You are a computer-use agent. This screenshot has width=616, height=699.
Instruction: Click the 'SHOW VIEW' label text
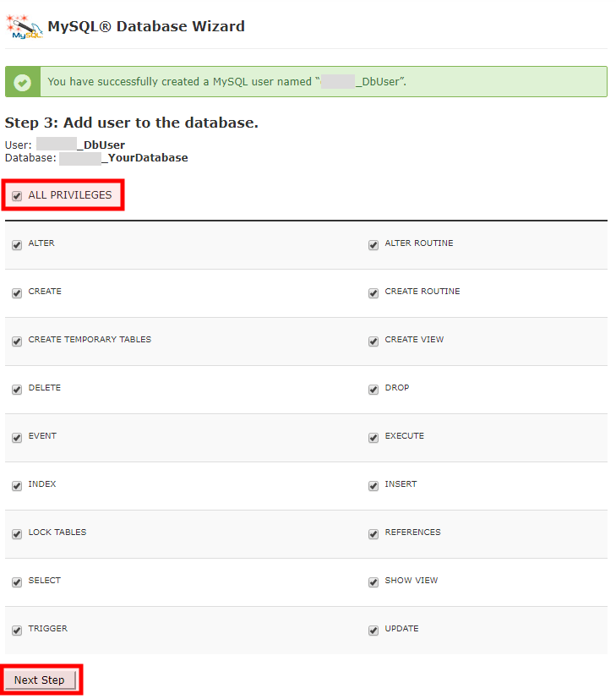click(412, 581)
